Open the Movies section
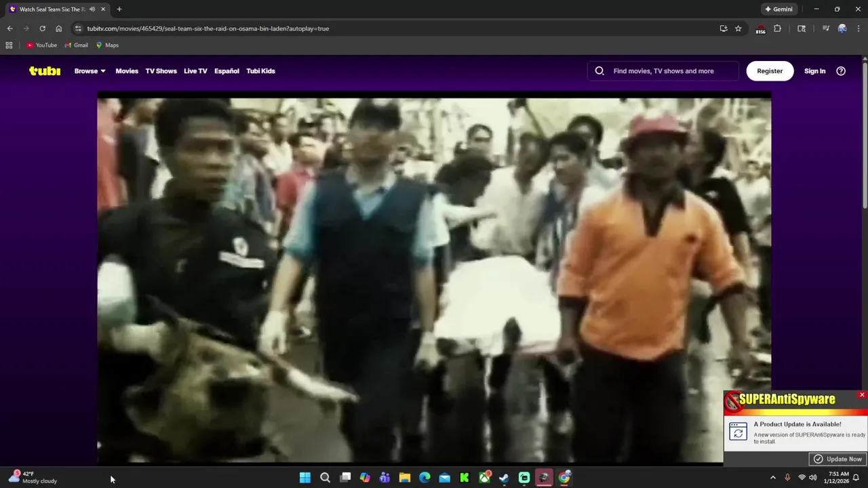868x488 pixels. (127, 70)
